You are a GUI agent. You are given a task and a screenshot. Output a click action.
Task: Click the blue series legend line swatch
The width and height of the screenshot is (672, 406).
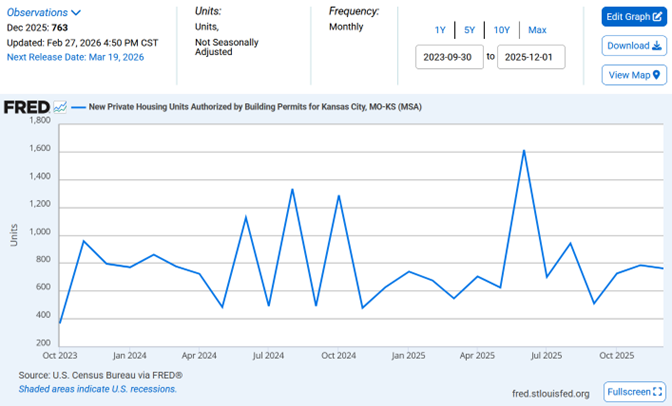point(78,106)
